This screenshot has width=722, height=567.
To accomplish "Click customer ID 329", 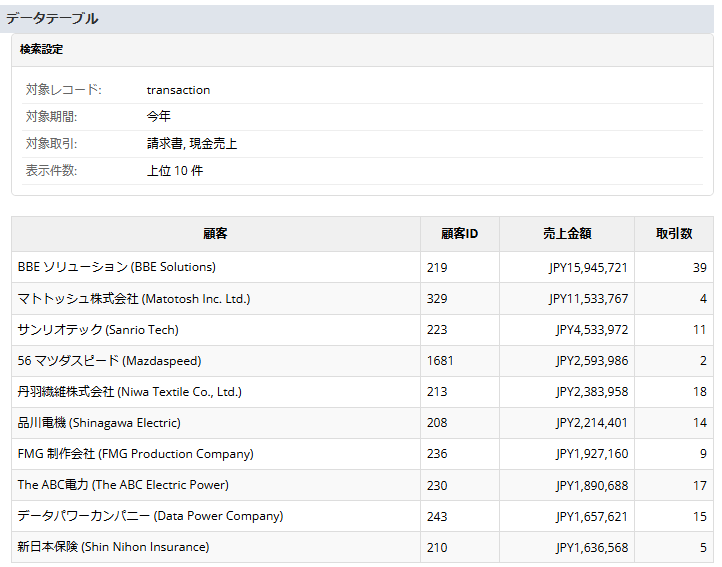I will 437,298.
